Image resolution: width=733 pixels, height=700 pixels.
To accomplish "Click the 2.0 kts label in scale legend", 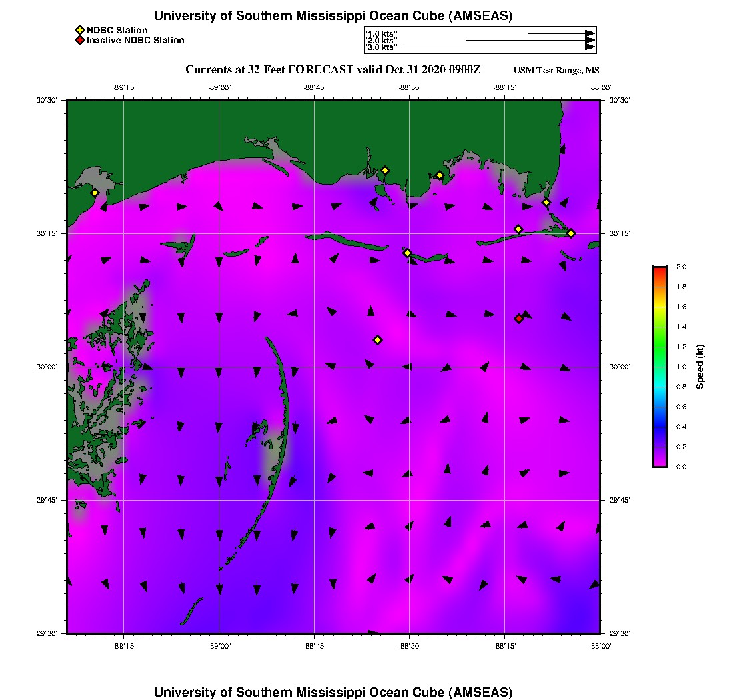I will tap(382, 41).
